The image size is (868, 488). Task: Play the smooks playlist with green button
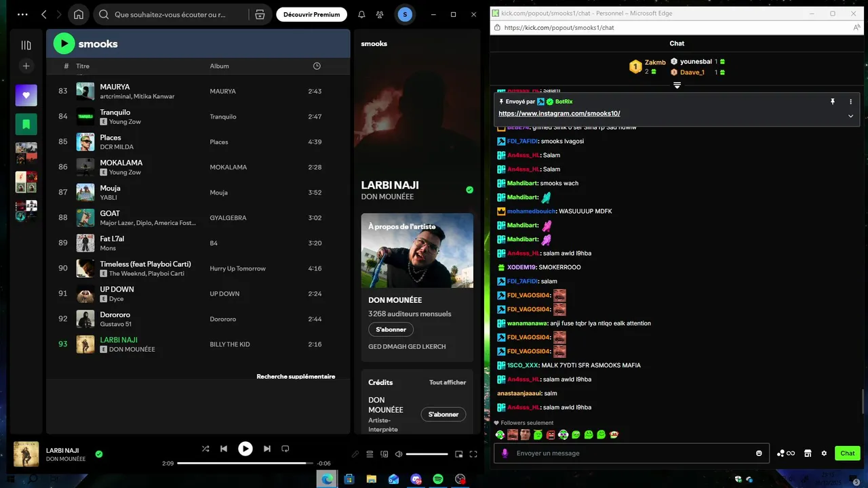64,43
